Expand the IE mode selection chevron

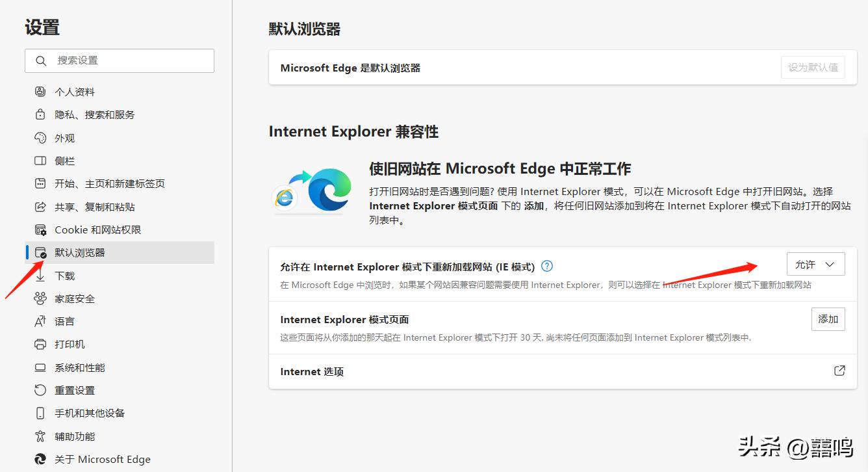[x=830, y=264]
